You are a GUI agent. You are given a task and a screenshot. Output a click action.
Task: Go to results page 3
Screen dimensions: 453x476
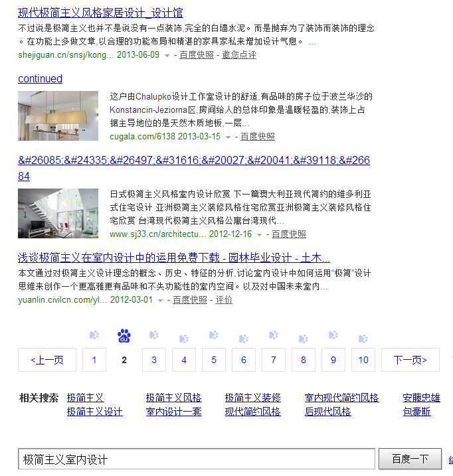point(154,360)
